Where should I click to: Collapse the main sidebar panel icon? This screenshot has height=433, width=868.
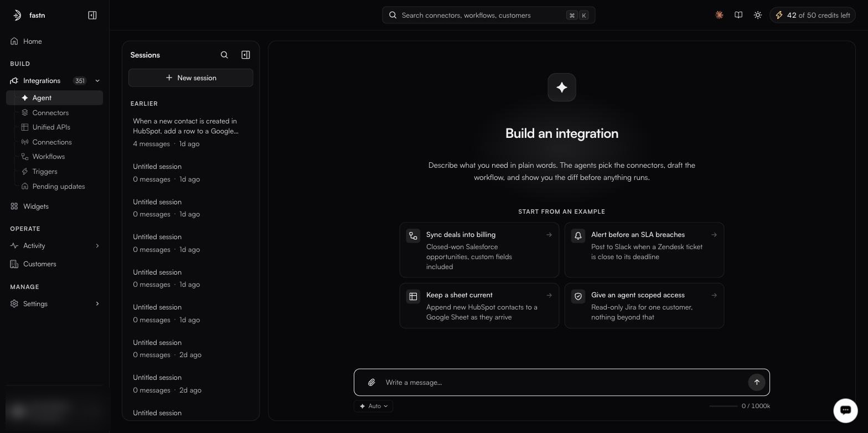(92, 15)
